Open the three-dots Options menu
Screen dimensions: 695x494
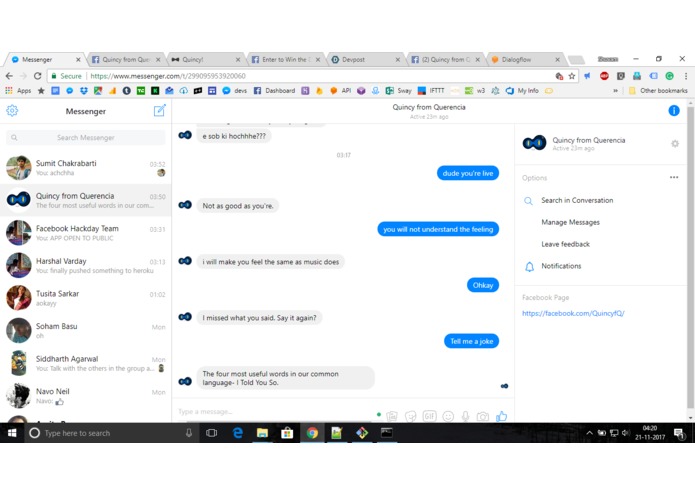pyautogui.click(x=674, y=177)
